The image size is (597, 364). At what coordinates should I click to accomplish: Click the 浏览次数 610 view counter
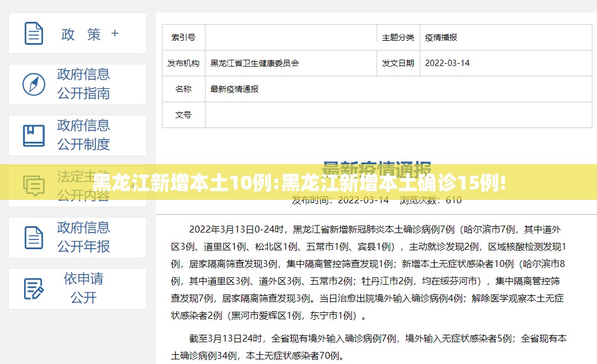431,200
